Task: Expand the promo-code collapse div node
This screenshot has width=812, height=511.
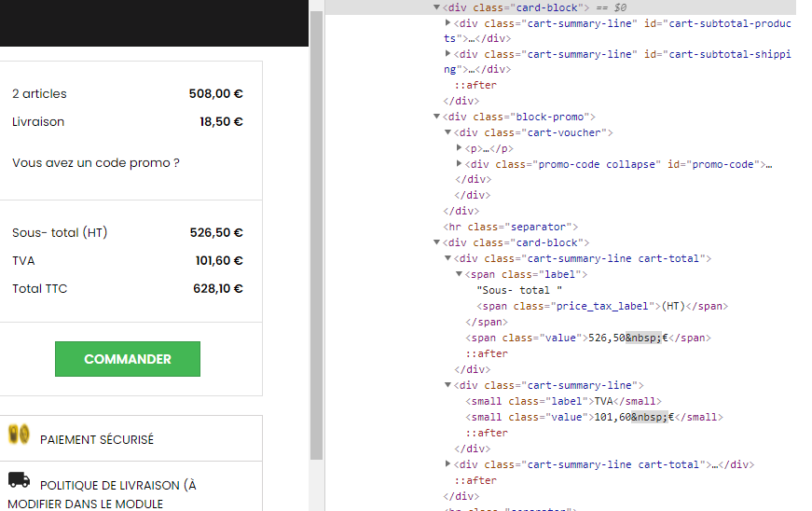Action: pyautogui.click(x=460, y=163)
